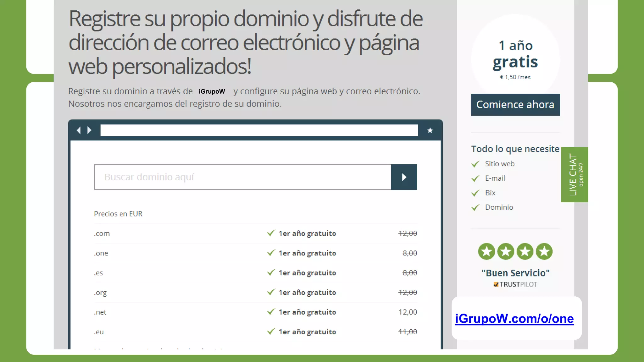The image size is (644, 362).
Task: Focus the 'Buscar dominio aquí' search field
Action: pyautogui.click(x=242, y=177)
